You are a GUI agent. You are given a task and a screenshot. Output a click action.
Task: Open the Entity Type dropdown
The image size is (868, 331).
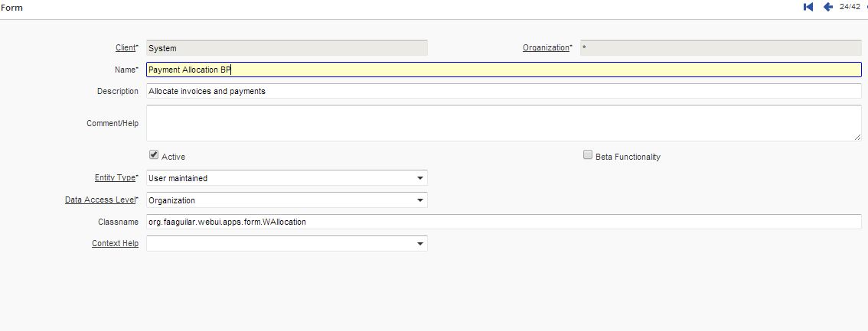point(419,178)
